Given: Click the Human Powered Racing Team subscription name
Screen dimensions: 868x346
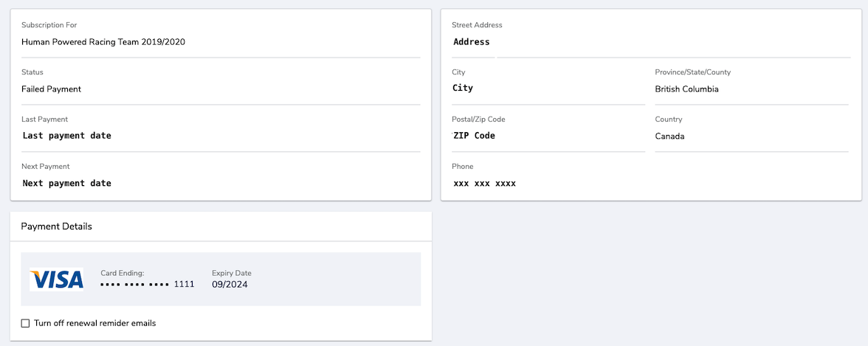Looking at the screenshot, I should [x=103, y=42].
